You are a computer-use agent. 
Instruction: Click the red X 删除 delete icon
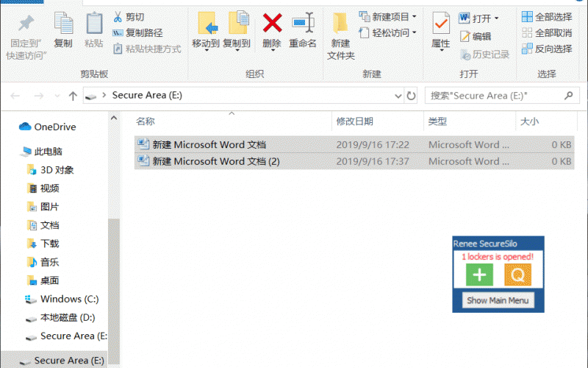(x=272, y=23)
